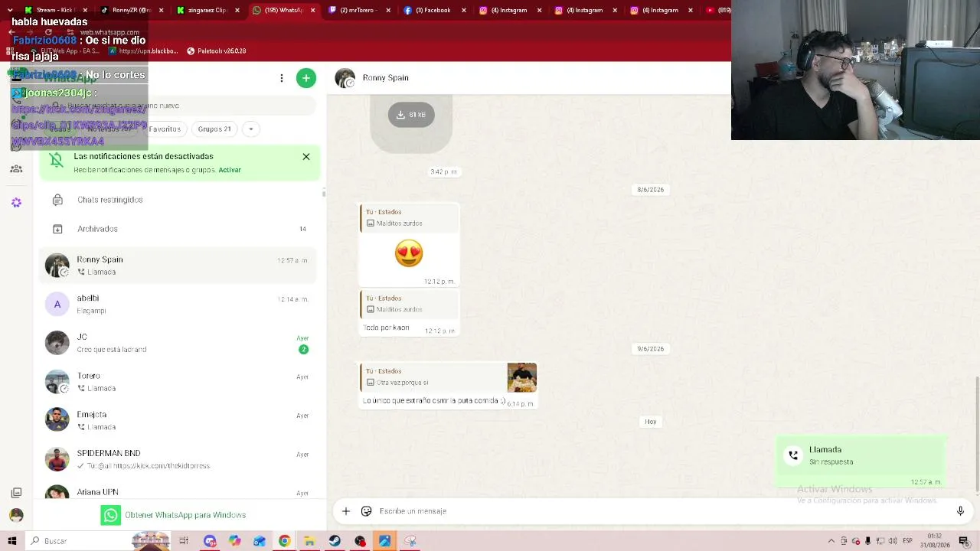Screen dimensions: 980x551
Task: Open Copilot icon in taskbar
Action: tap(234, 541)
